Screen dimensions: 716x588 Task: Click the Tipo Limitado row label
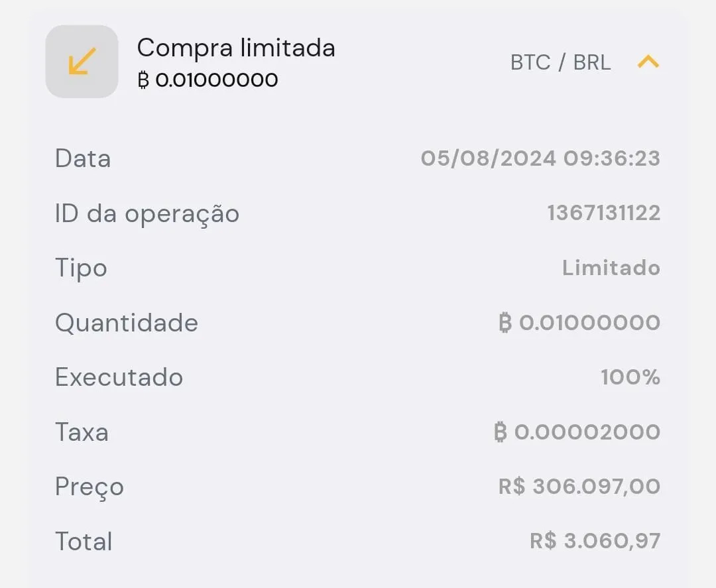coord(81,268)
